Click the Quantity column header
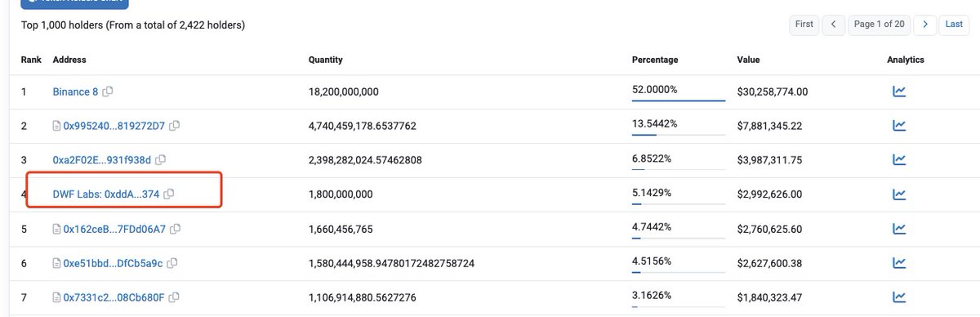This screenshot has height=317, width=980. pyautogui.click(x=325, y=60)
